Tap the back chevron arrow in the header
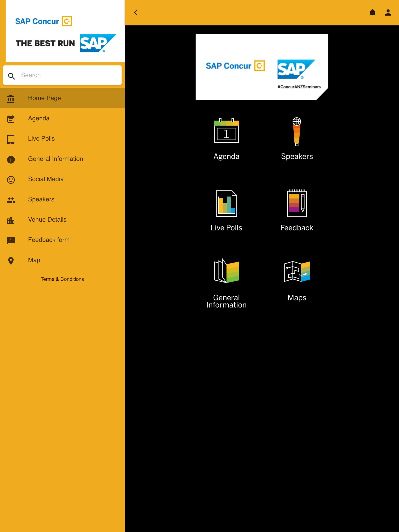Screen dimensions: 399x532 point(135,12)
